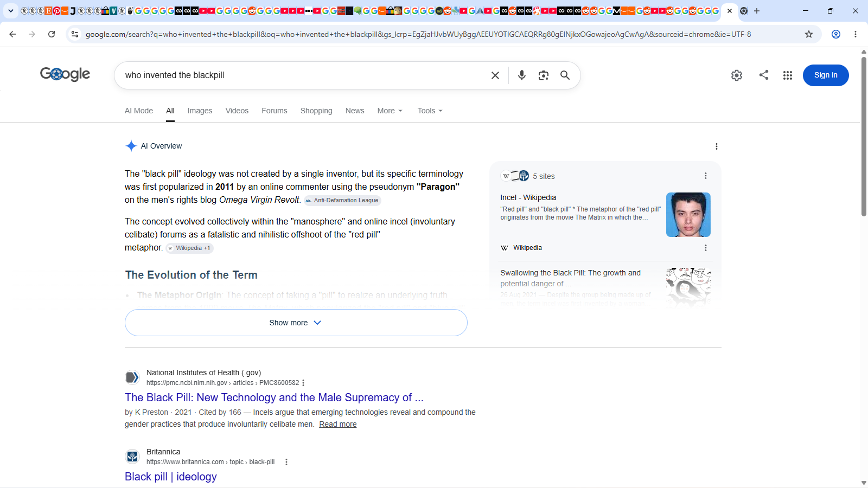Screen dimensions: 868x488
Task: Reload the current Google search page
Action: (52, 34)
